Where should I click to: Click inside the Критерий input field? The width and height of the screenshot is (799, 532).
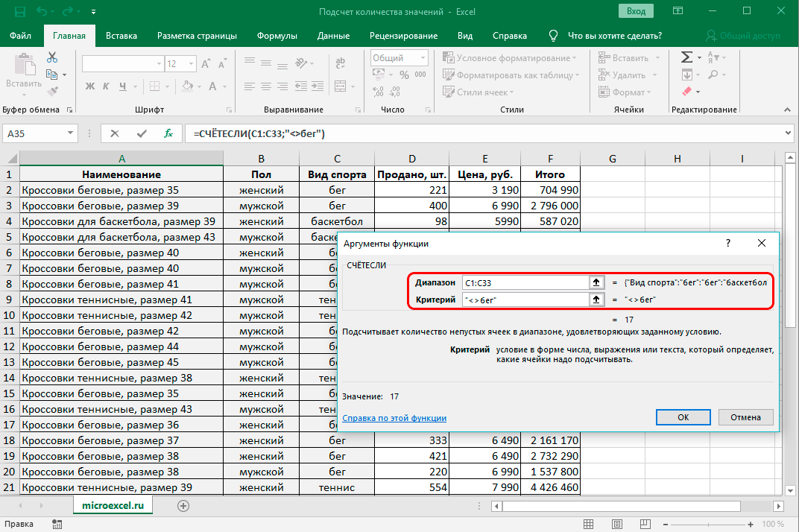(x=525, y=300)
